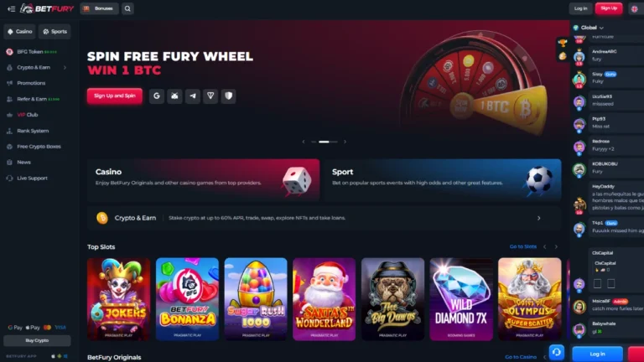The height and width of the screenshot is (362, 644).
Task: Expand the Crypto & Earn sidebar submenu
Action: (x=65, y=67)
